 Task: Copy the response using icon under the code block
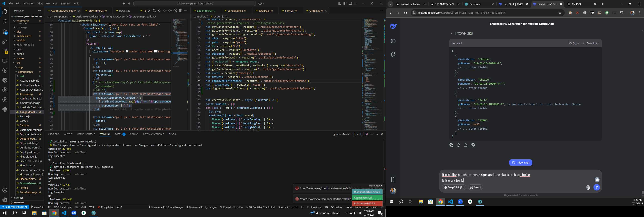pos(451,145)
